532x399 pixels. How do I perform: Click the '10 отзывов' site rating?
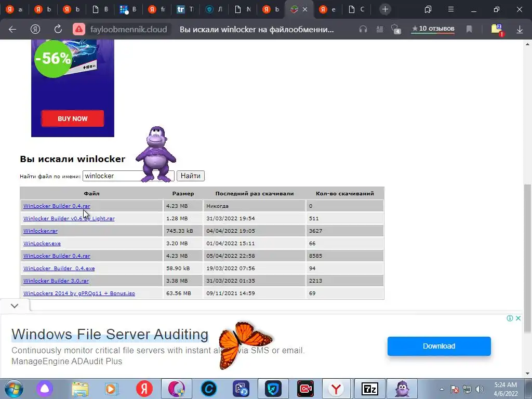point(433,29)
